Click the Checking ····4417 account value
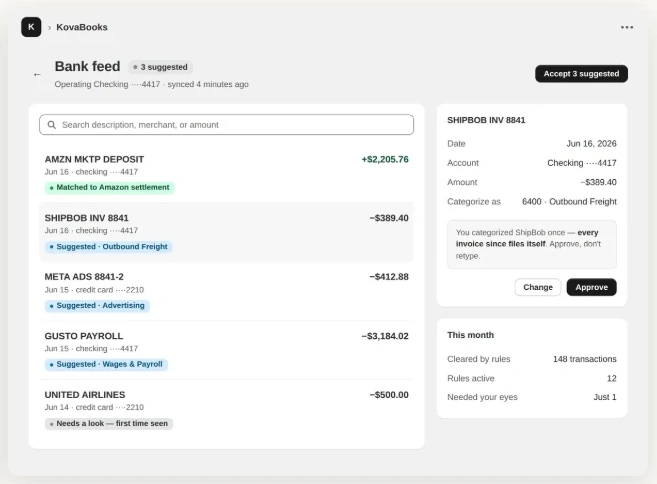 582,163
